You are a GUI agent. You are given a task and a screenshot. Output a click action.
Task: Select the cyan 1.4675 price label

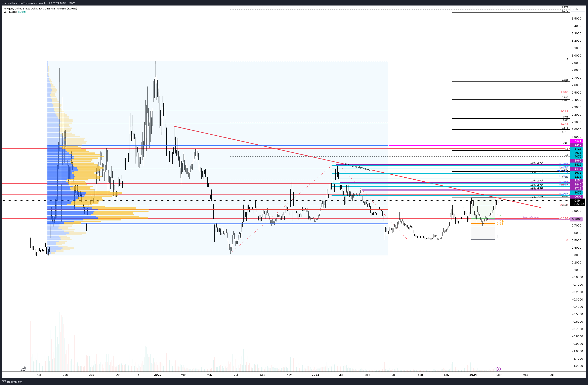tap(577, 152)
